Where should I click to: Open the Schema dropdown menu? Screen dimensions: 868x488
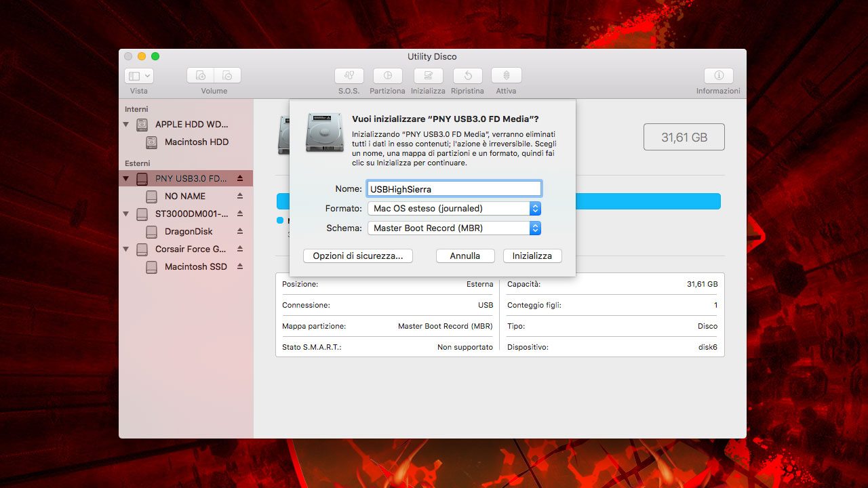pyautogui.click(x=454, y=228)
